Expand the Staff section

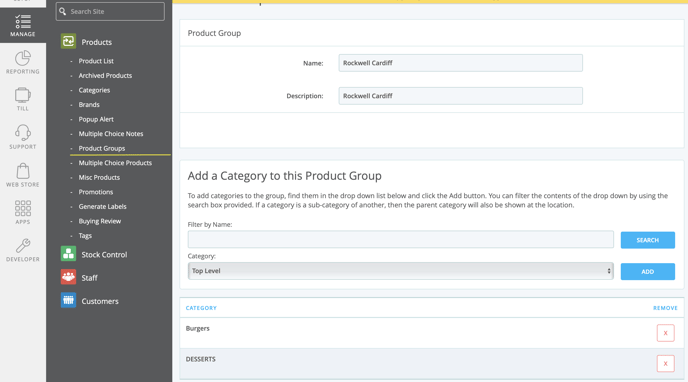point(90,278)
